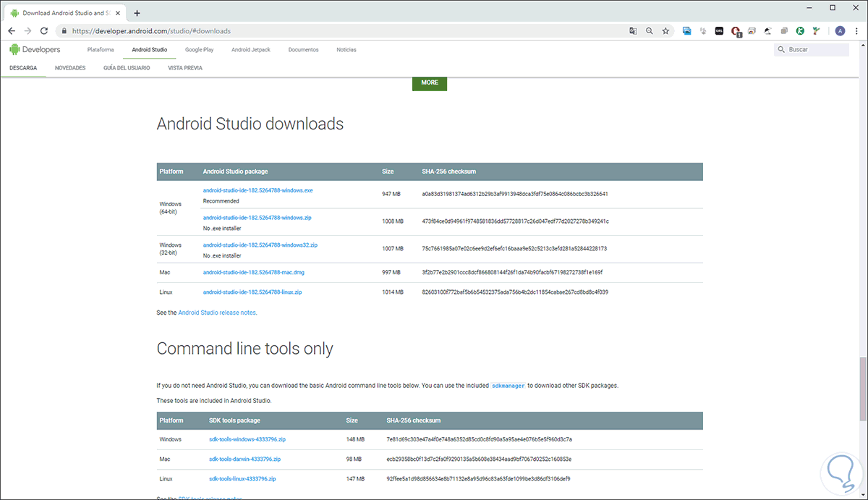Image resolution: width=868 pixels, height=500 pixels.
Task: Click the Android Developers logo
Action: 35,50
